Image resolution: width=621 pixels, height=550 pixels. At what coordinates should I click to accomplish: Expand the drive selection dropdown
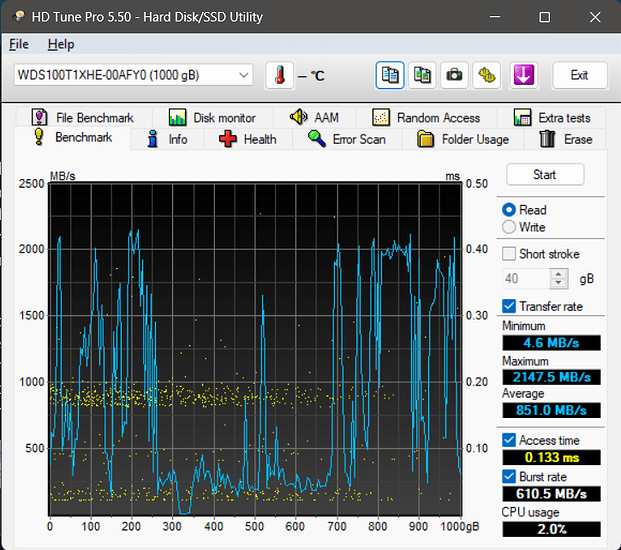244,75
